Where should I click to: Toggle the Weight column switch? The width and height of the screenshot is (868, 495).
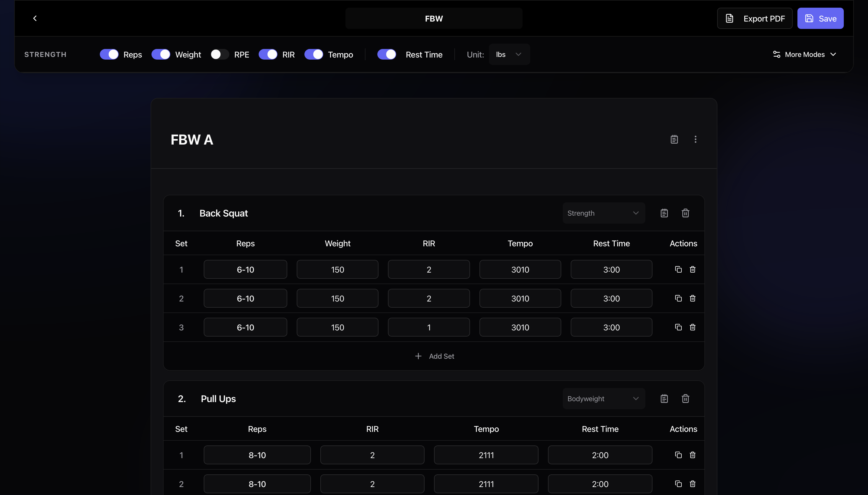(161, 54)
